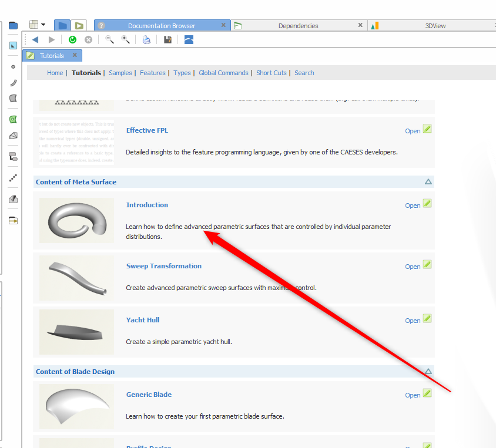Zoom in the documentation page
The height and width of the screenshot is (448, 496).
point(126,40)
